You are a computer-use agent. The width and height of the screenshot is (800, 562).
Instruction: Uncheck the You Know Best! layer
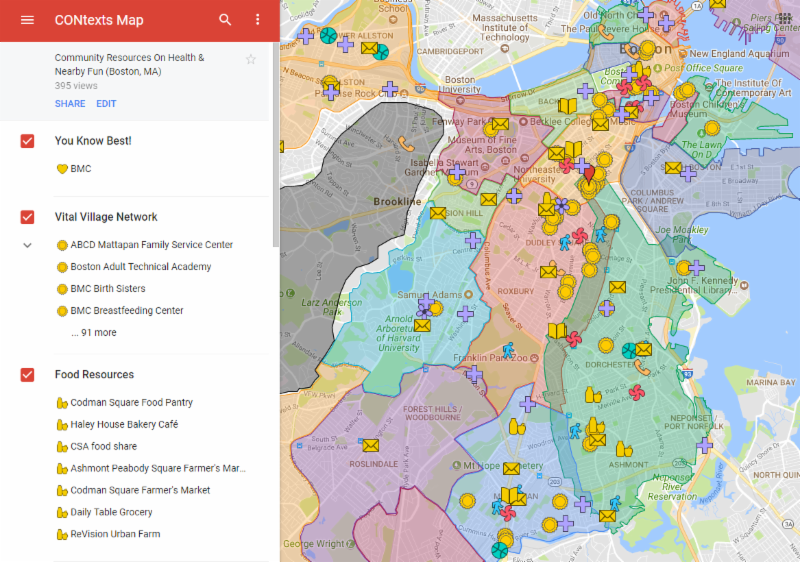(x=28, y=141)
